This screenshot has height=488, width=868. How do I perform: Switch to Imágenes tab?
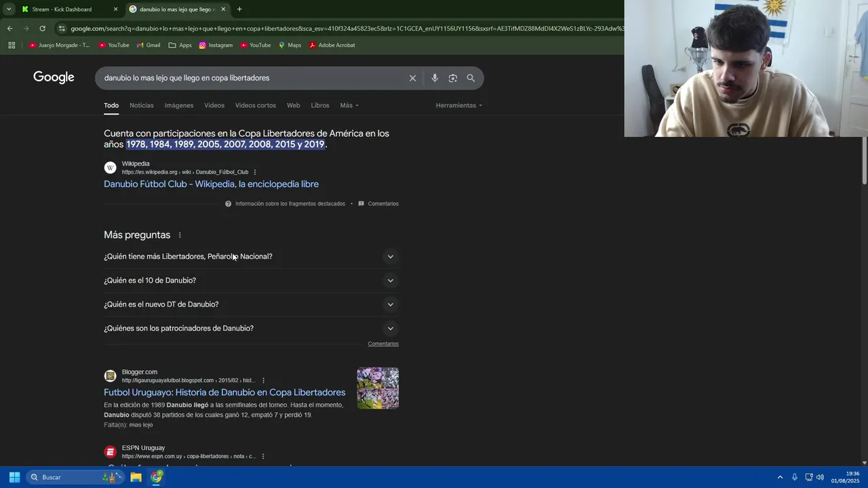(179, 105)
